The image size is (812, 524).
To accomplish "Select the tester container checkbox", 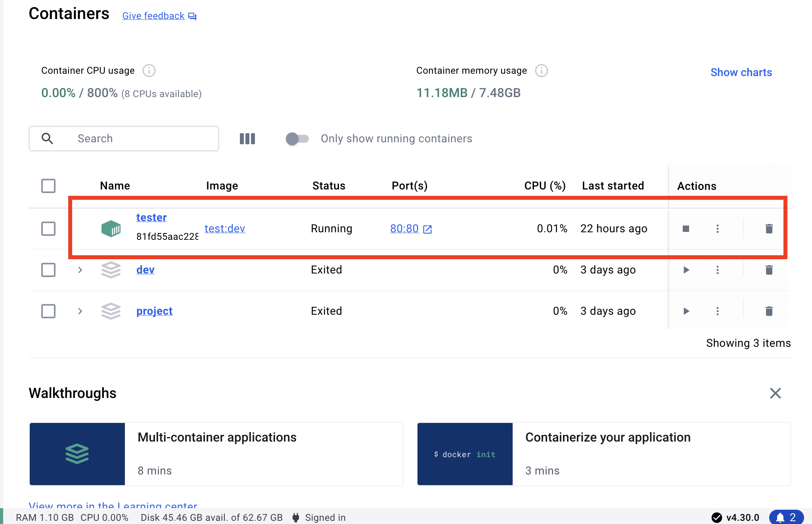I will [48, 229].
